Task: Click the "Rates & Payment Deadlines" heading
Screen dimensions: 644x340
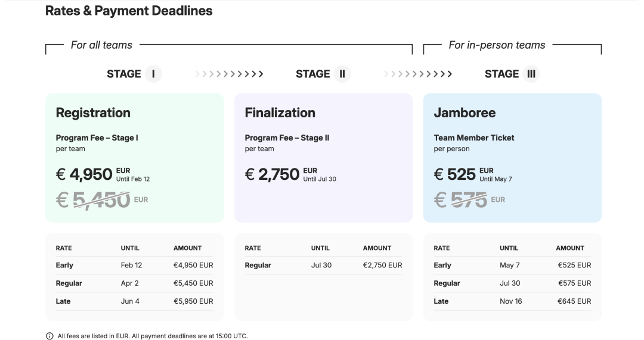Action: 129,11
